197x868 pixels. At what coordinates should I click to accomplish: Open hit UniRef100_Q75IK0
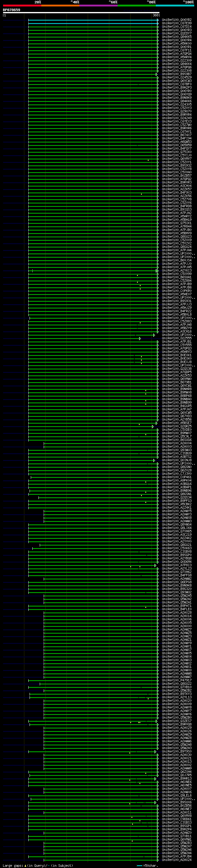click(x=177, y=152)
